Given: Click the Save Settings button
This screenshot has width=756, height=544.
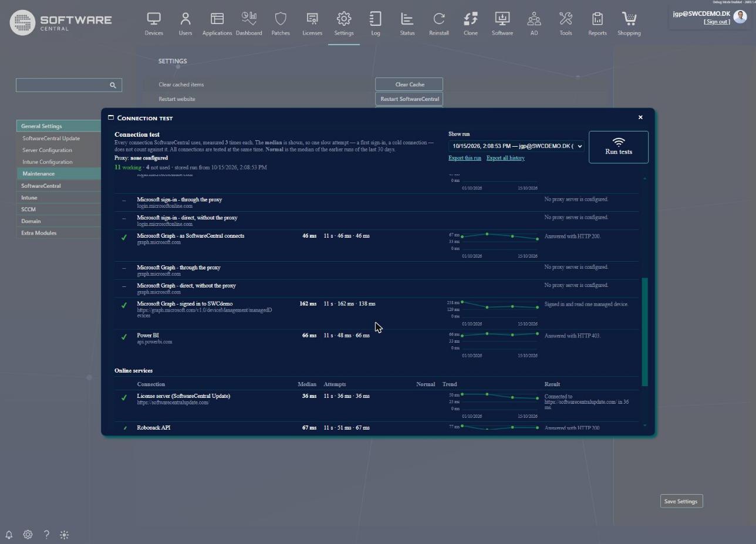Looking at the screenshot, I should (x=681, y=501).
